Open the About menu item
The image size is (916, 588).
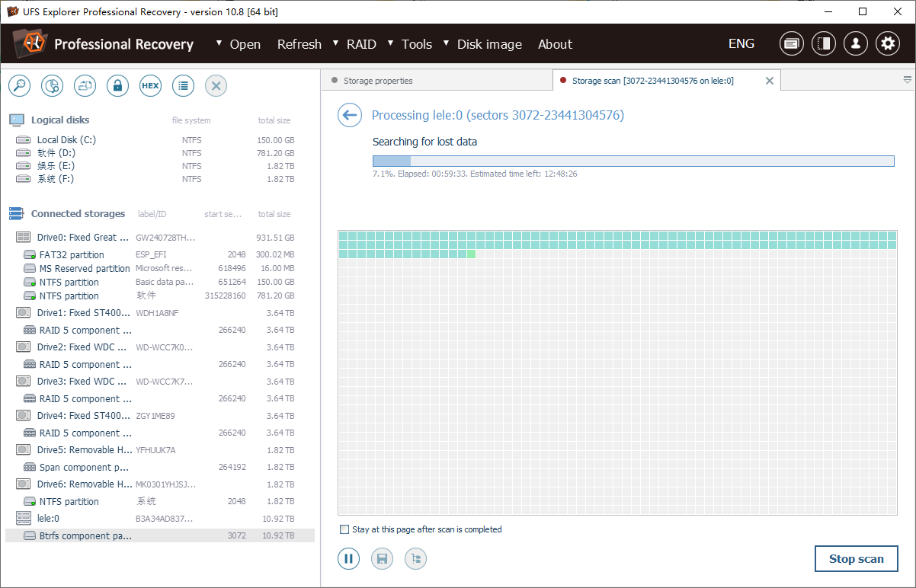point(555,44)
